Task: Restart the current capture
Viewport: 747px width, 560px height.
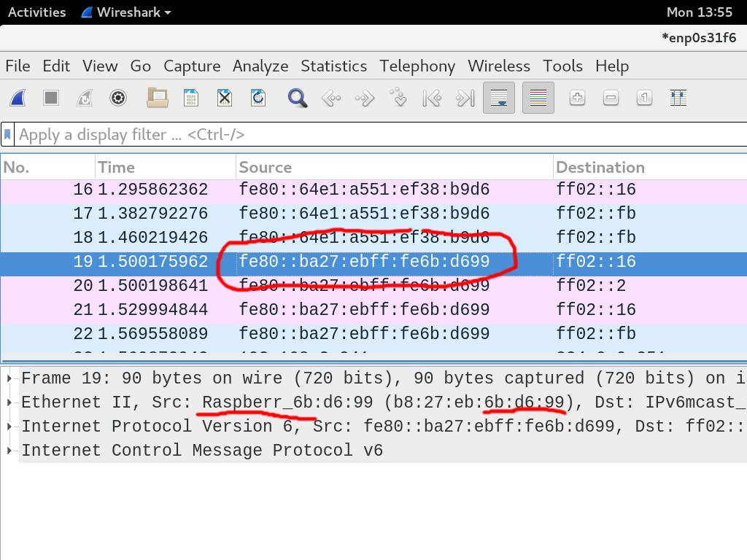Action: 85,98
